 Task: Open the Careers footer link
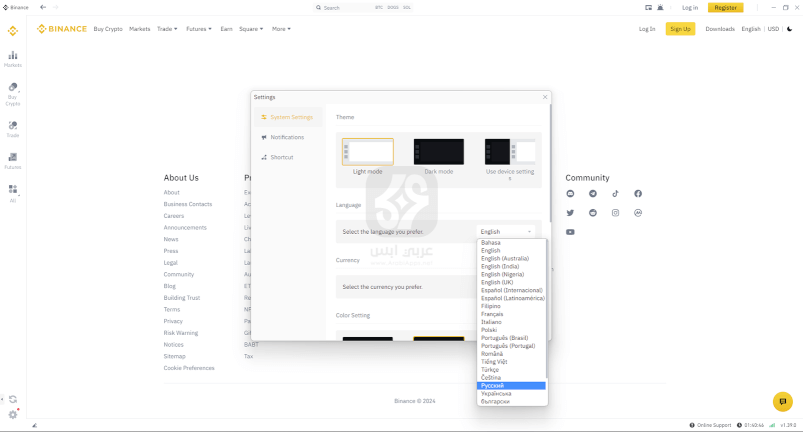(174, 216)
